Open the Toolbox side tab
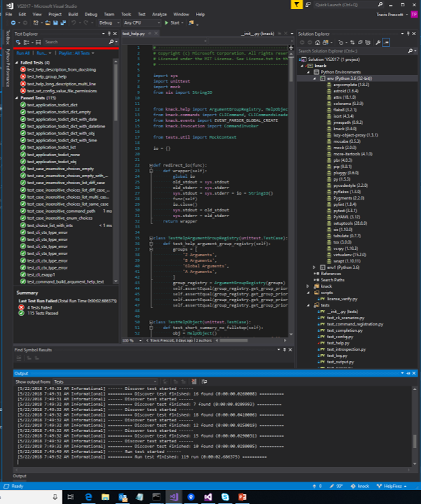This screenshot has height=504, width=421. [8, 37]
